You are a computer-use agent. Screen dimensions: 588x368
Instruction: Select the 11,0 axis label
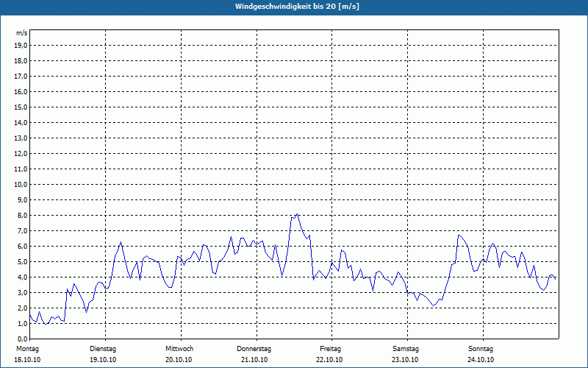pyautogui.click(x=21, y=169)
